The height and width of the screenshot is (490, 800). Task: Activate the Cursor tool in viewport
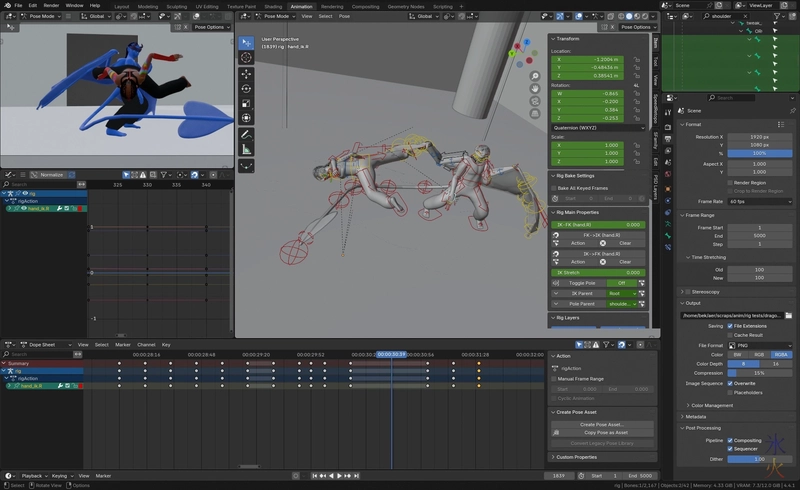246,58
